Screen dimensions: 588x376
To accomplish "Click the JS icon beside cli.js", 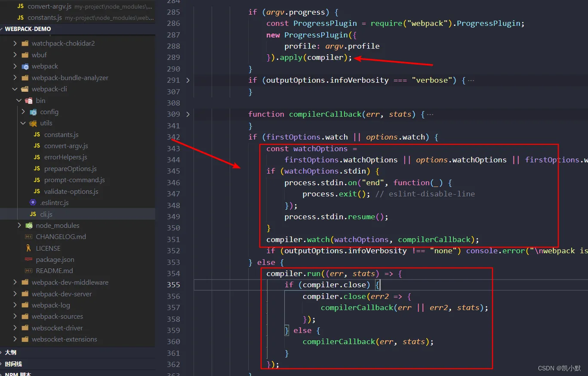I will coord(33,214).
